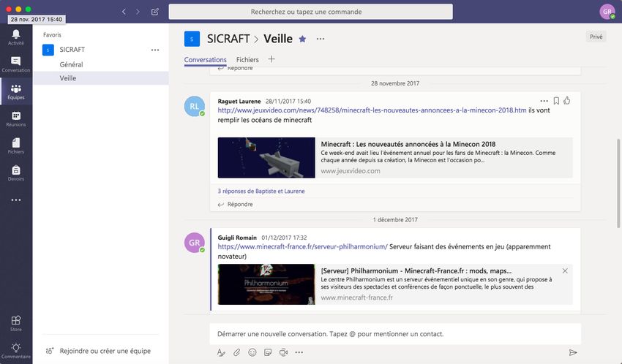Image resolution: width=622 pixels, height=364 pixels.
Task: Open SICRAFT team more options ellipsis
Action: coord(155,50)
